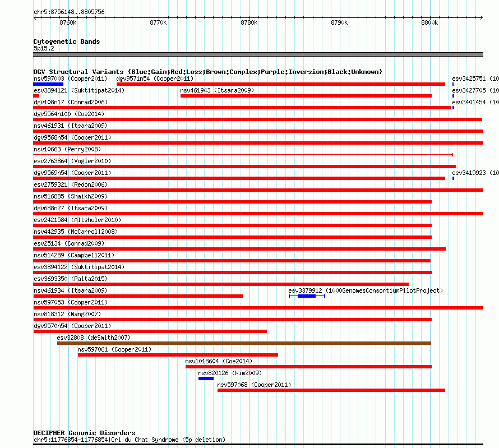
Task: Select dgv9570n54 (Cooper2011) label
Action: (72, 326)
